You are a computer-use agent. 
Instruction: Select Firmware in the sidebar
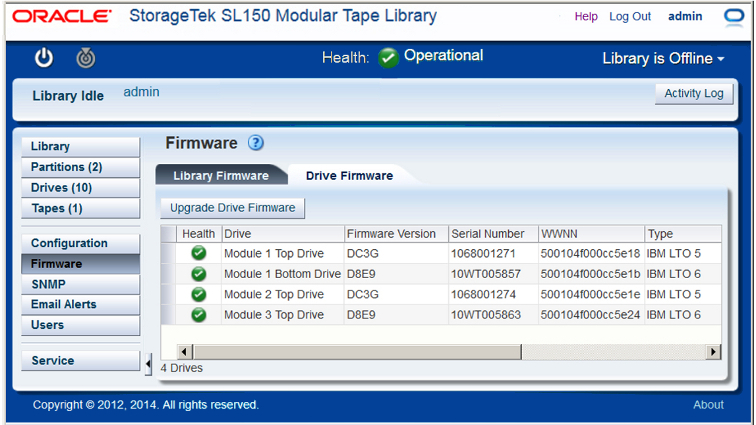[81, 264]
